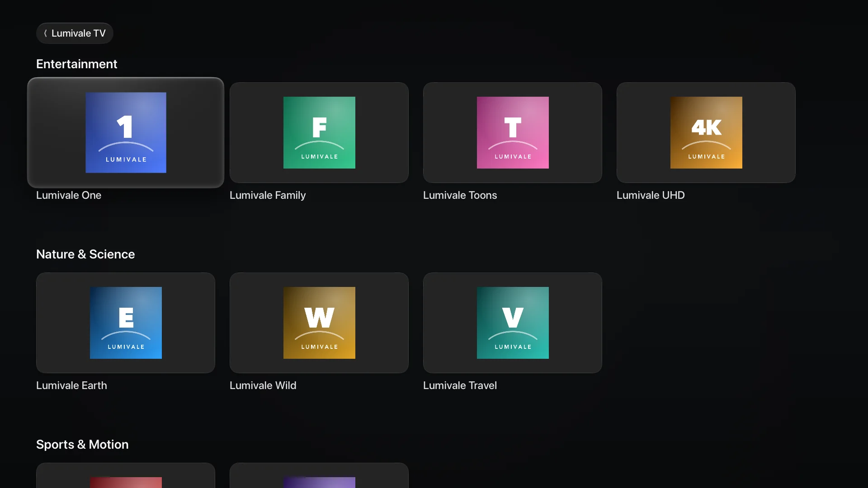Click the Nature & Science section heading
Screen dimensions: 868x488
pyautogui.click(x=85, y=254)
